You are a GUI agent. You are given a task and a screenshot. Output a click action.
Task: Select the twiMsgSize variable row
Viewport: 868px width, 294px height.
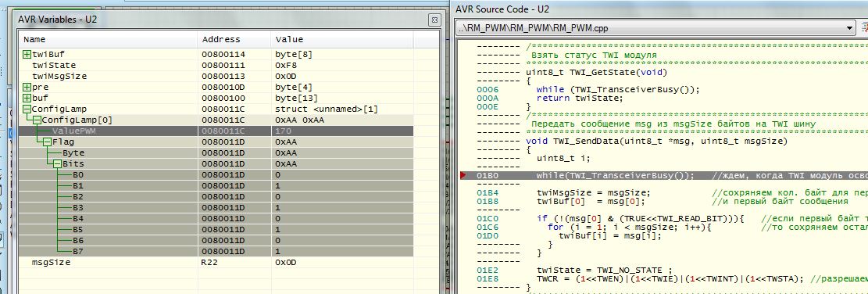pyautogui.click(x=216, y=77)
